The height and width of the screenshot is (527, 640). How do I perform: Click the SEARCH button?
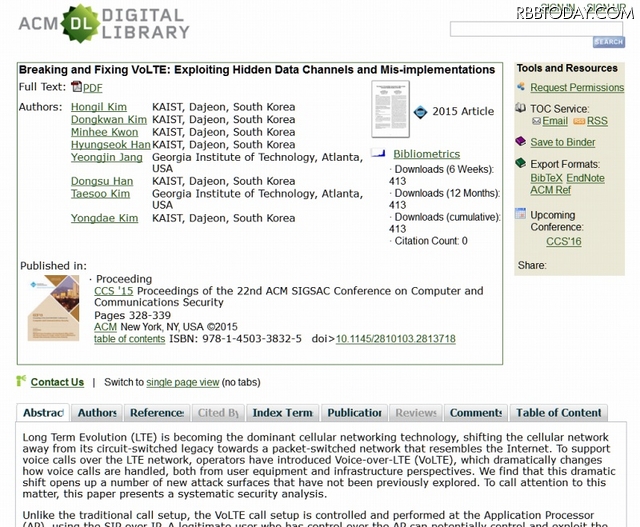coord(609,42)
